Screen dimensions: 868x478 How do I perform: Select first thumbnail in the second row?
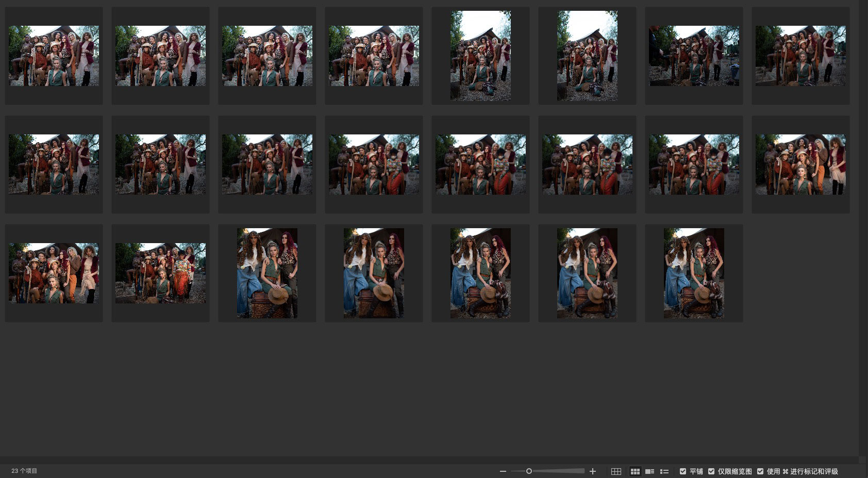54,164
